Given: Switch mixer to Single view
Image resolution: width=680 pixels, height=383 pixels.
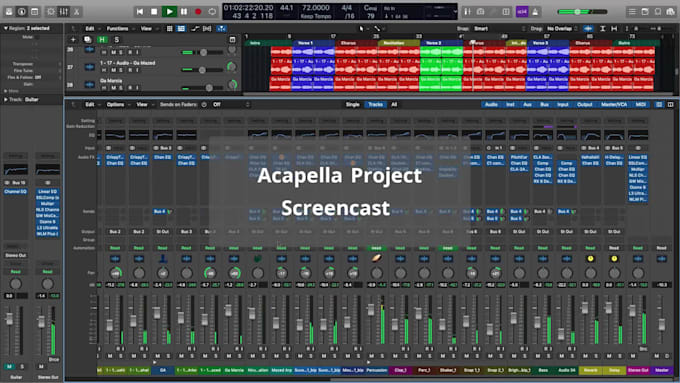Looking at the screenshot, I should pyautogui.click(x=353, y=105).
